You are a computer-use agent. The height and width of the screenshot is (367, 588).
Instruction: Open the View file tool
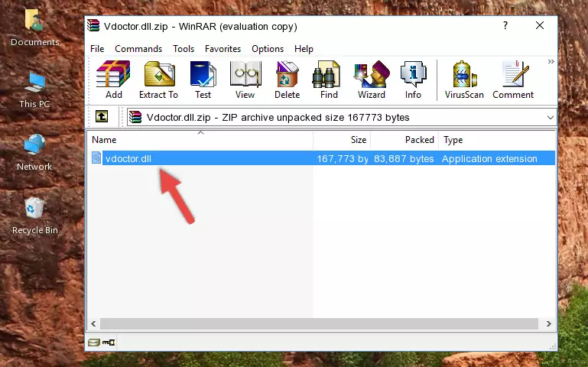coord(245,80)
